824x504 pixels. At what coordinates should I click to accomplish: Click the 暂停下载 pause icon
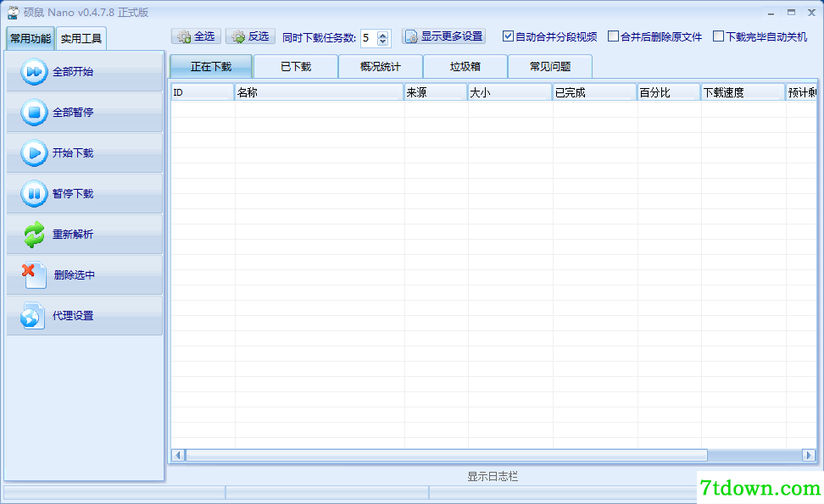click(x=34, y=194)
